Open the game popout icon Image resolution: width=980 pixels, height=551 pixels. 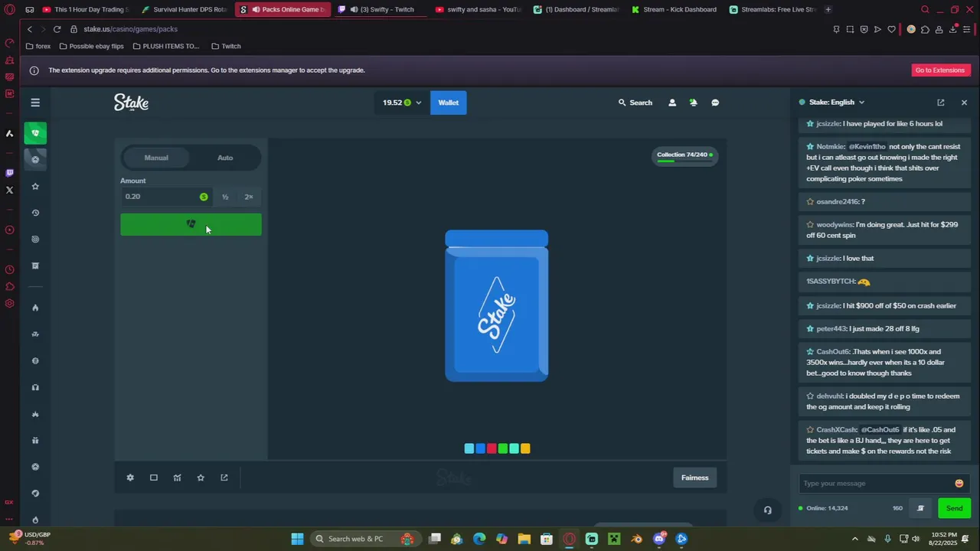tap(224, 478)
